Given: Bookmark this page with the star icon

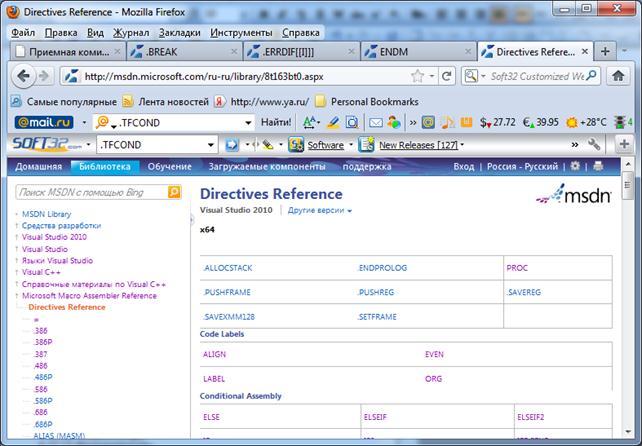Looking at the screenshot, I should [417, 76].
